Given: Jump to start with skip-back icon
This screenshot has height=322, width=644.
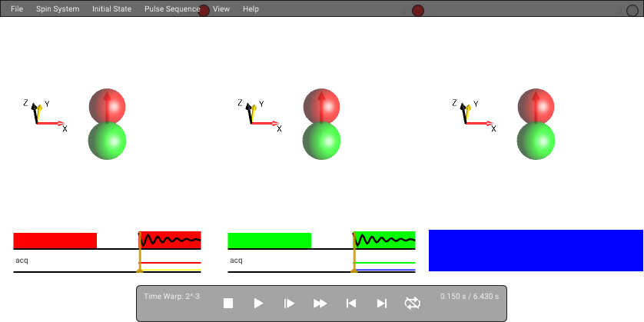Looking at the screenshot, I should 350,304.
